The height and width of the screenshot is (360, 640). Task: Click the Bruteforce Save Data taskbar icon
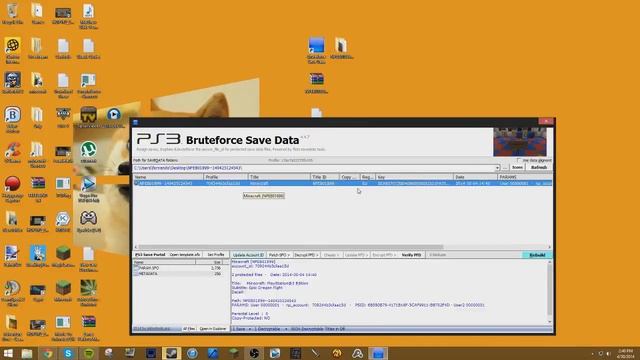point(378,353)
